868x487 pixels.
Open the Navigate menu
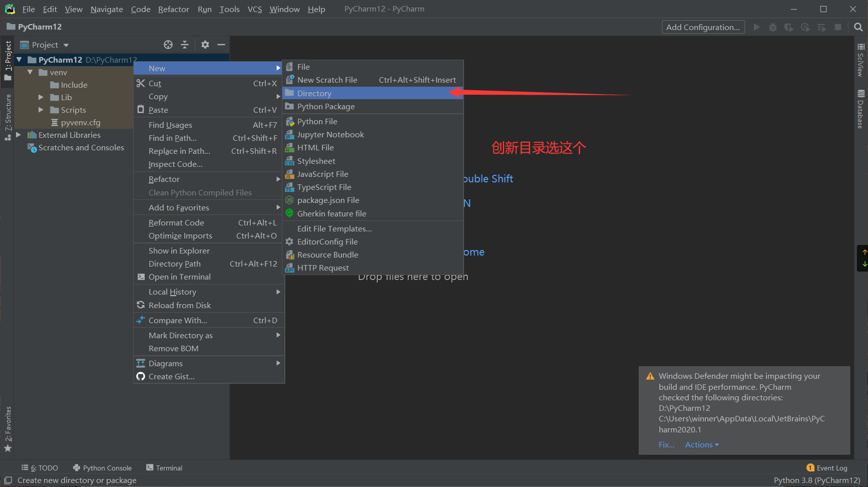point(107,9)
